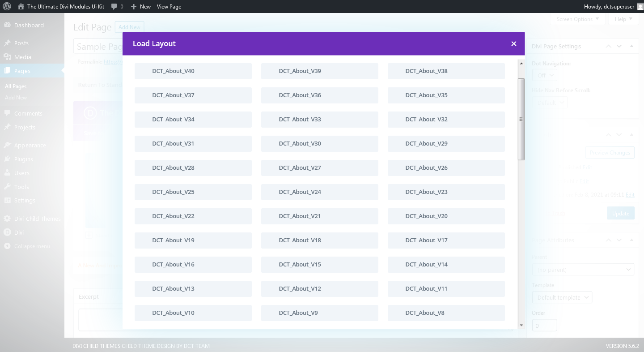Open the Plugins section in sidebar
644x352 pixels.
23,159
